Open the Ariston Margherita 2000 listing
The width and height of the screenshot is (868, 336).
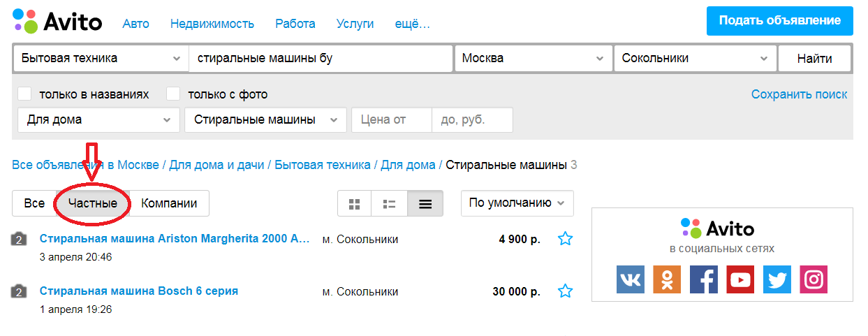click(x=175, y=239)
